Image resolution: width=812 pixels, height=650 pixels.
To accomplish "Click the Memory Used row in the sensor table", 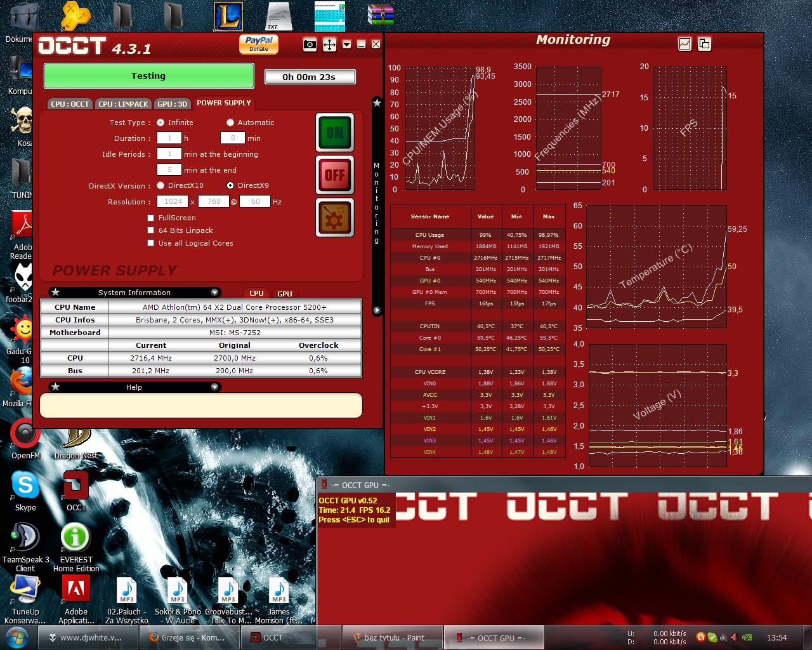I will coord(476,246).
